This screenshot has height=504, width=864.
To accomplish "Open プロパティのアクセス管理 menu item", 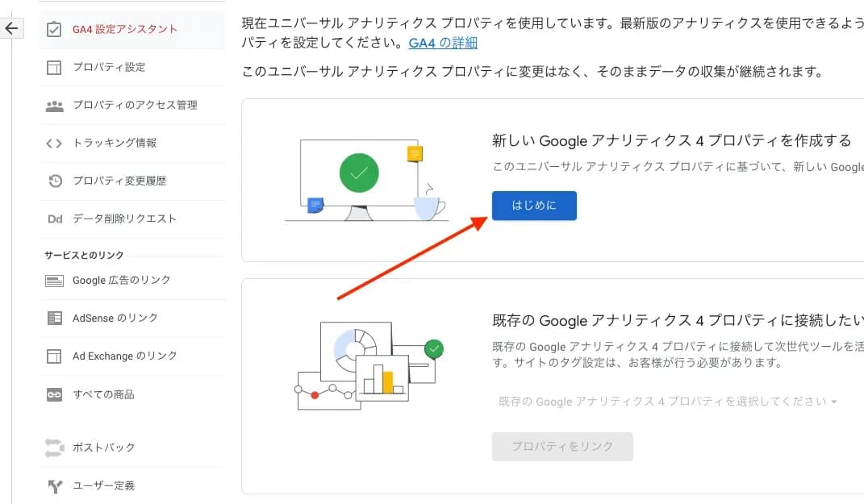I will coord(135,106).
